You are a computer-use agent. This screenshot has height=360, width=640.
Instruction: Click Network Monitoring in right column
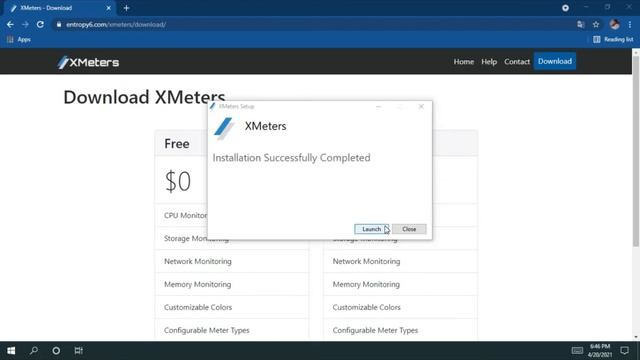[366, 261]
